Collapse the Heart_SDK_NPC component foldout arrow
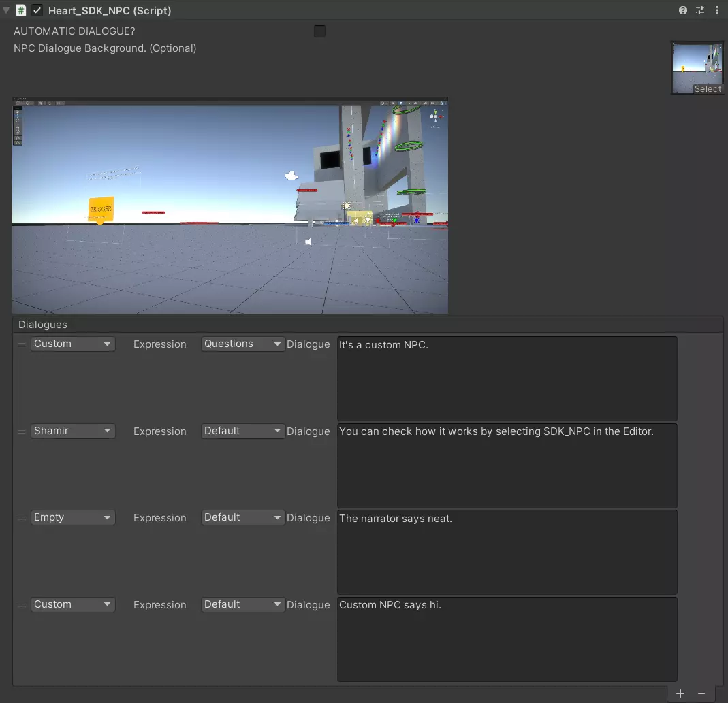This screenshot has width=728, height=703. tap(6, 10)
